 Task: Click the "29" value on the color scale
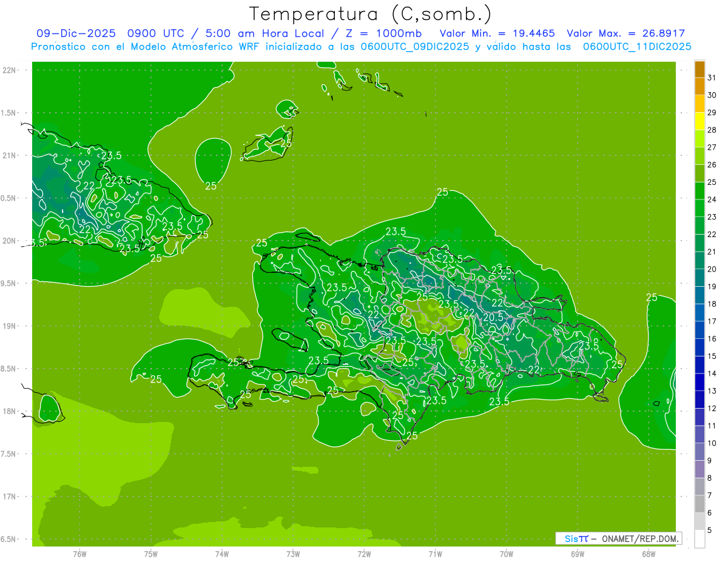pyautogui.click(x=712, y=113)
